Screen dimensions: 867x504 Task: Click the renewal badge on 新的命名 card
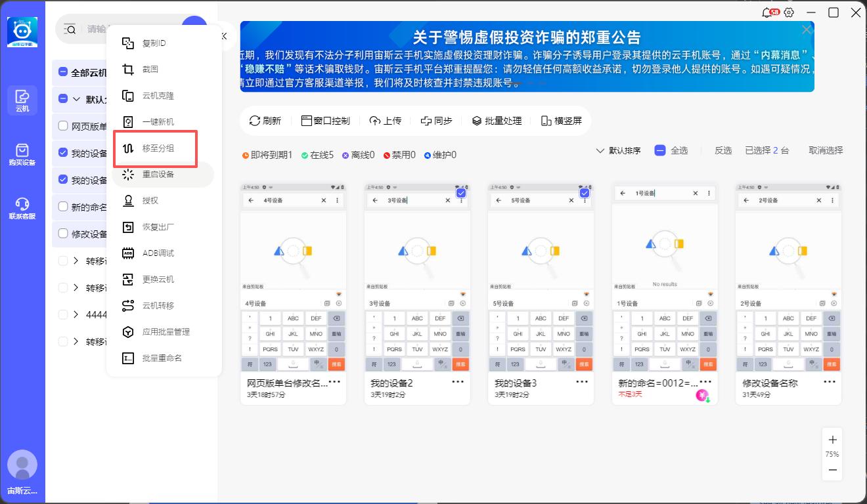(703, 396)
